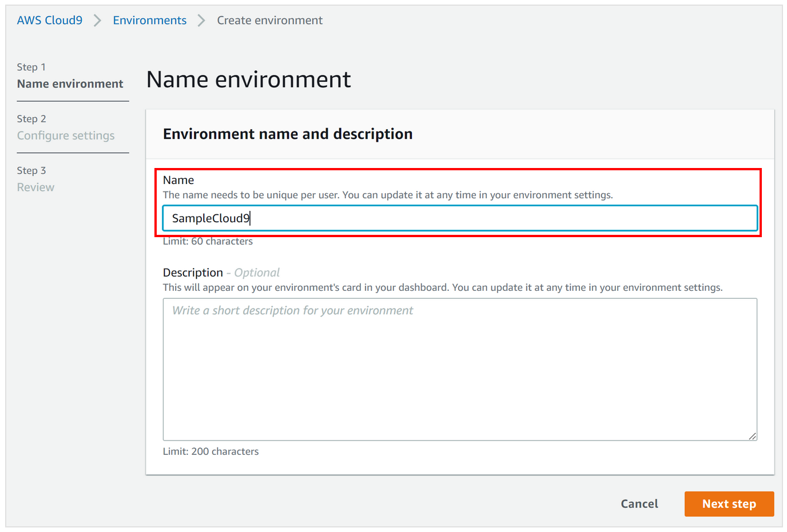
Task: Click the Name environment page heading
Action: 249,79
